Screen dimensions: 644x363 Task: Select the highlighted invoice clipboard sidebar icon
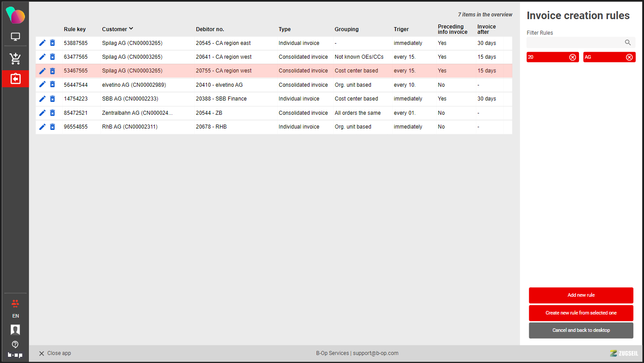coord(15,79)
